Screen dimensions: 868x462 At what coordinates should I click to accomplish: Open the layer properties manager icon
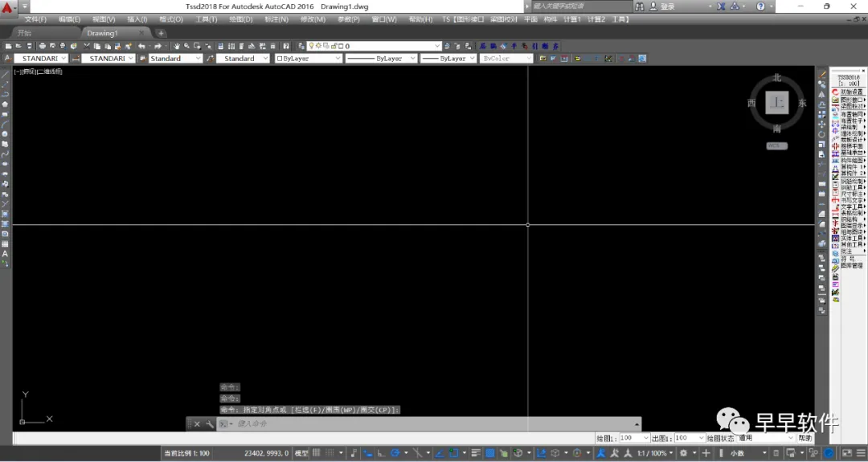click(301, 46)
